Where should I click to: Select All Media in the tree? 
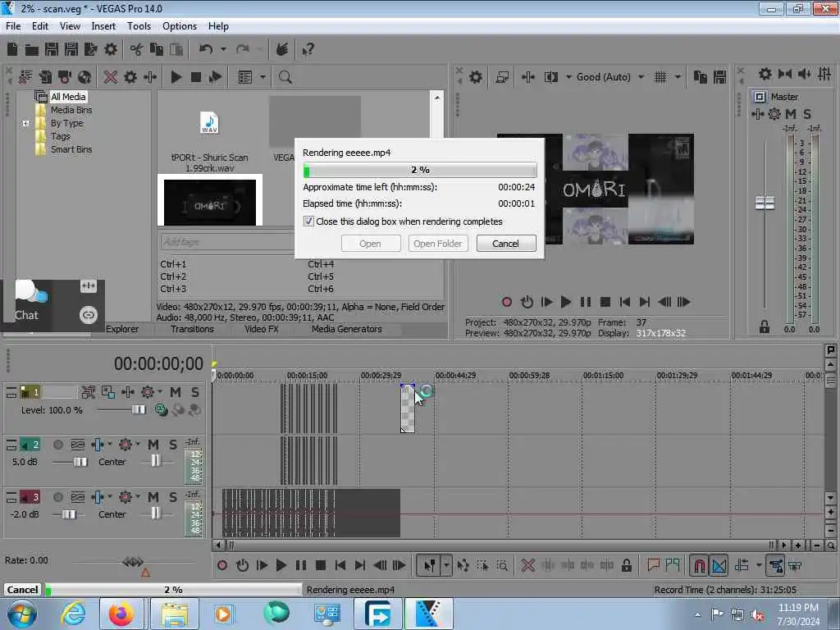pos(68,97)
